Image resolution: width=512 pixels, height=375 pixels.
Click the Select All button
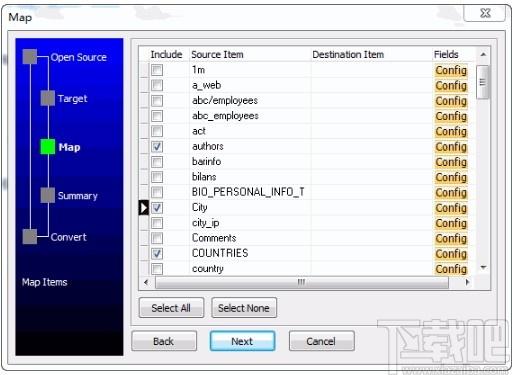[171, 308]
